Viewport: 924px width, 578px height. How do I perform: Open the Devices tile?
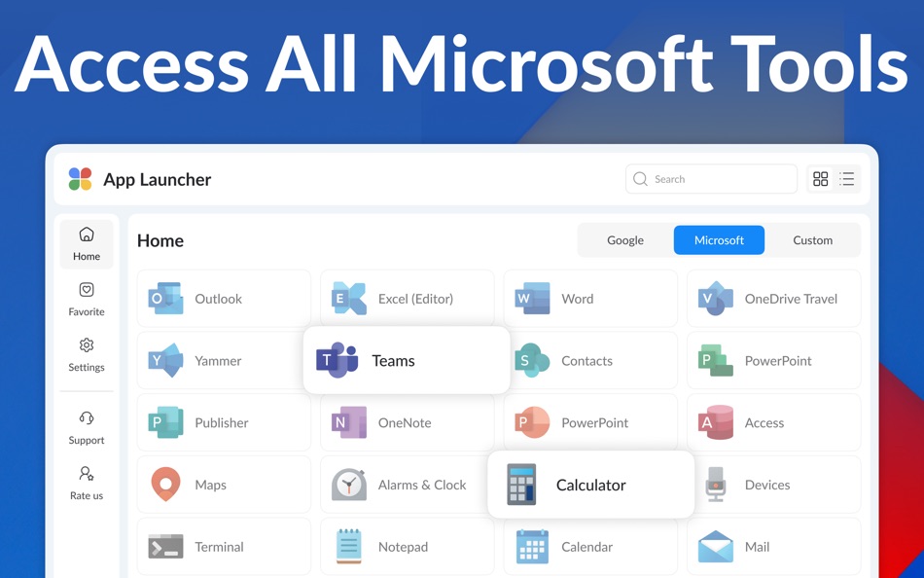coord(774,485)
